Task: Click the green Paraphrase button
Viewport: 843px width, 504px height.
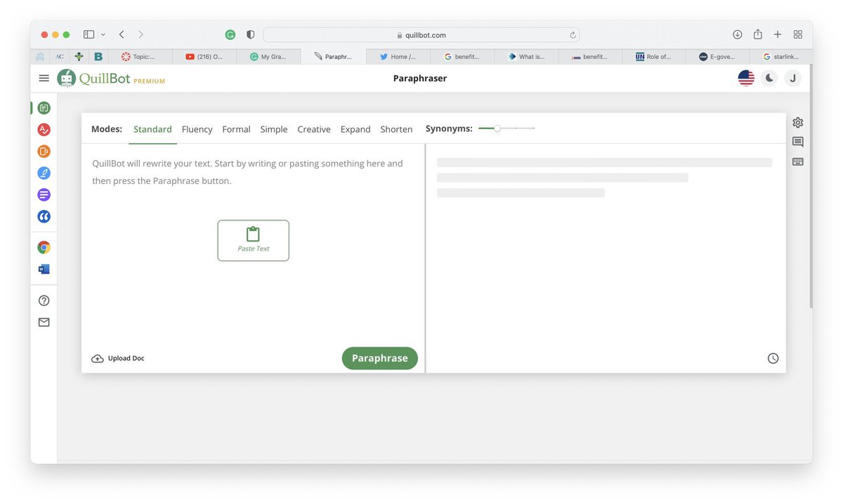Action: click(x=380, y=358)
